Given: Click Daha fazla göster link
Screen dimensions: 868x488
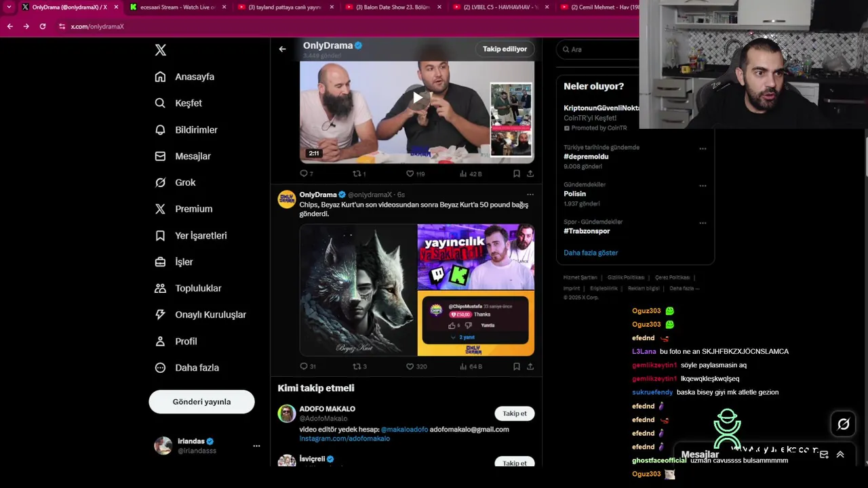Looking at the screenshot, I should click(x=591, y=253).
